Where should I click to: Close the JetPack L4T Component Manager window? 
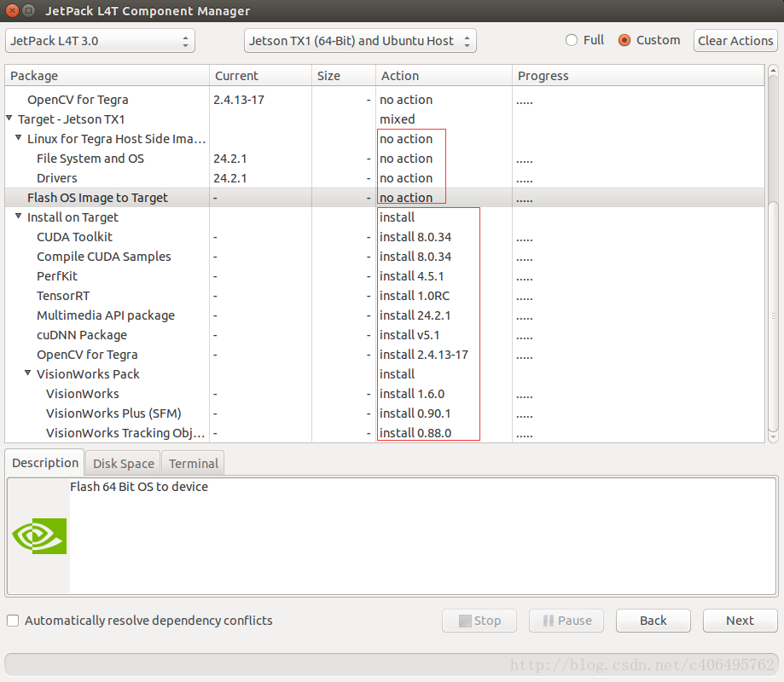coord(13,10)
